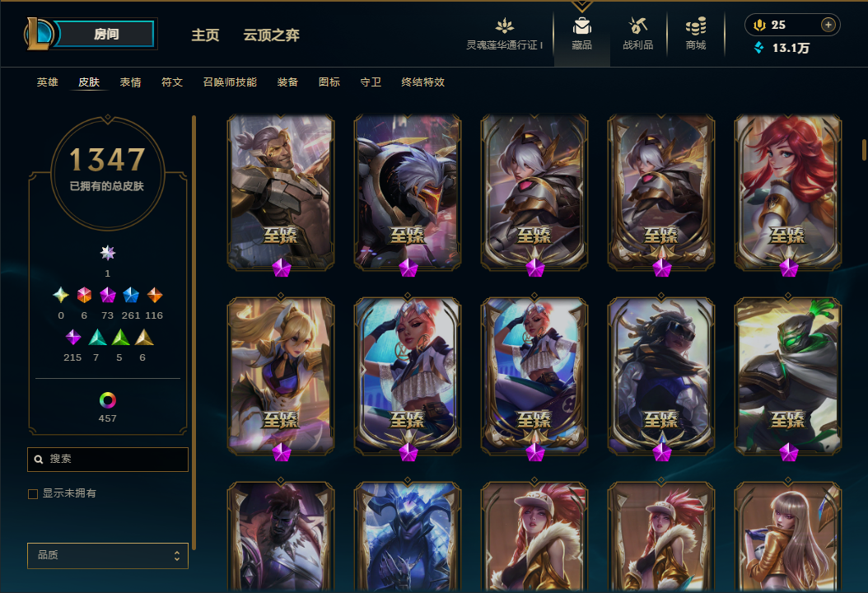Click the 搜索 search input field
Screen dimensions: 868x593
pyautogui.click(x=108, y=460)
